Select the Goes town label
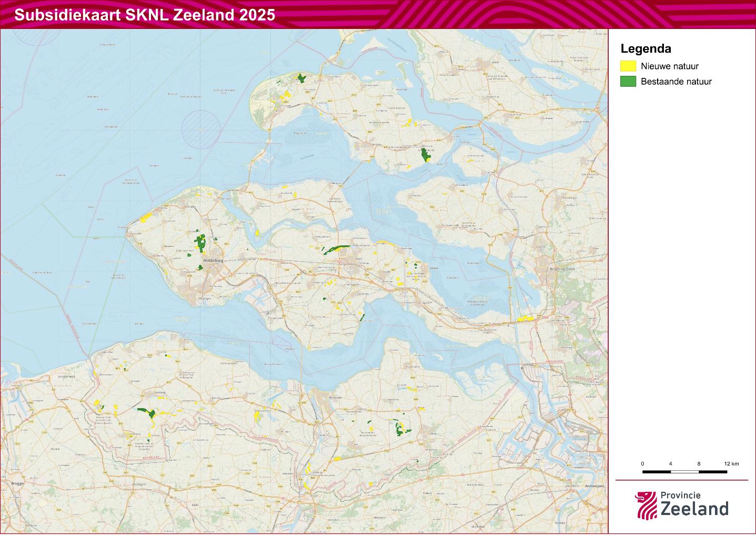The height and width of the screenshot is (535, 756). click(x=359, y=259)
